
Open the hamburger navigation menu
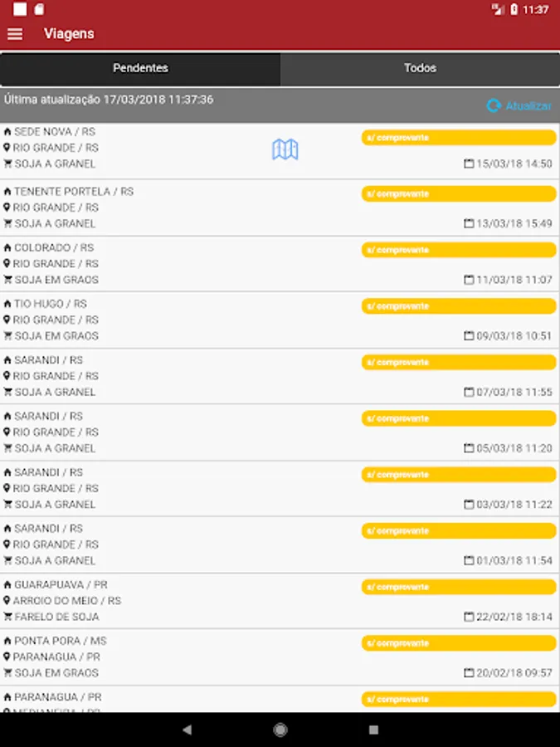(x=15, y=34)
